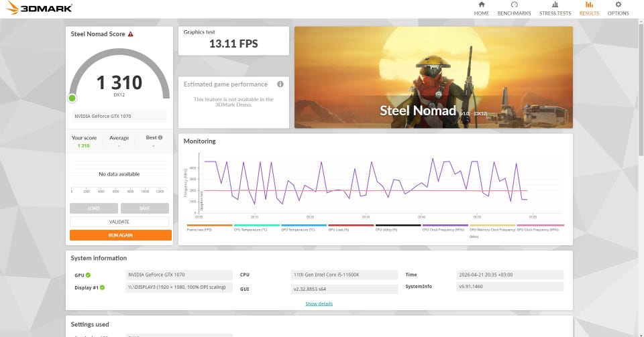Toggle CPU Temperature legend series
Screen dimensions: 644x337
257,228
